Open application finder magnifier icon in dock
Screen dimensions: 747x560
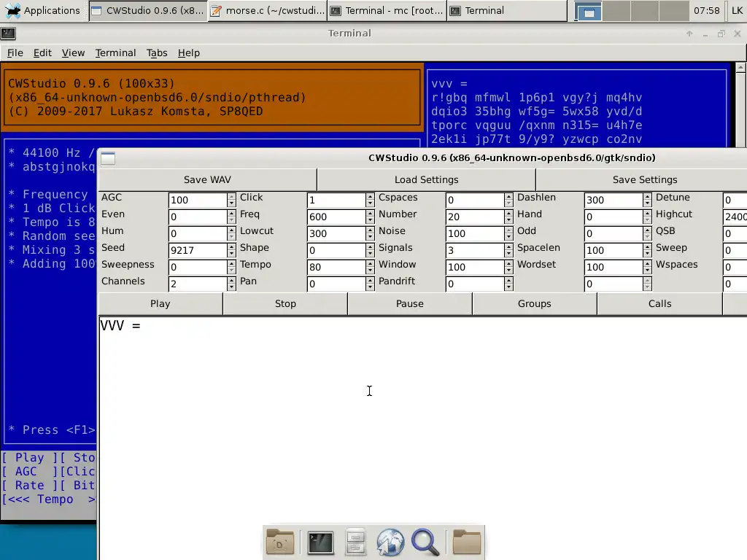(x=425, y=542)
